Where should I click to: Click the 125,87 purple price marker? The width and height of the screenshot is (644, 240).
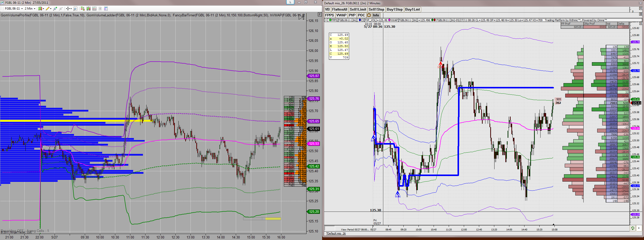(314, 76)
